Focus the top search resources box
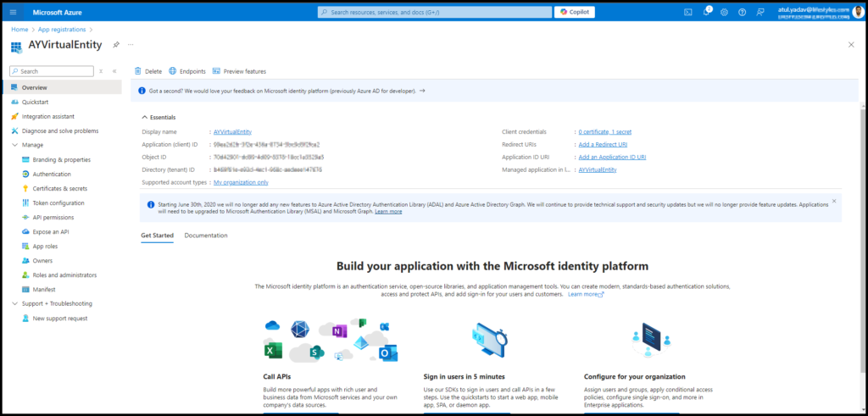 point(435,12)
